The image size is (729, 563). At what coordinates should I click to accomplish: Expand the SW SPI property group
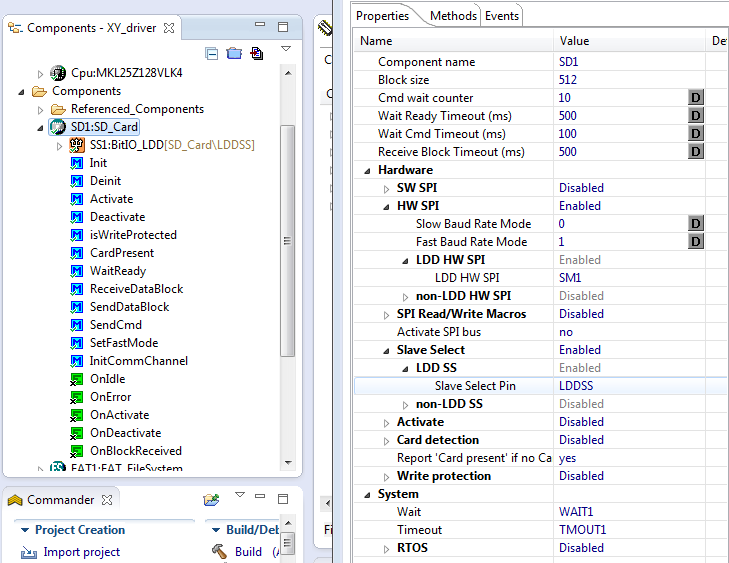[386, 189]
